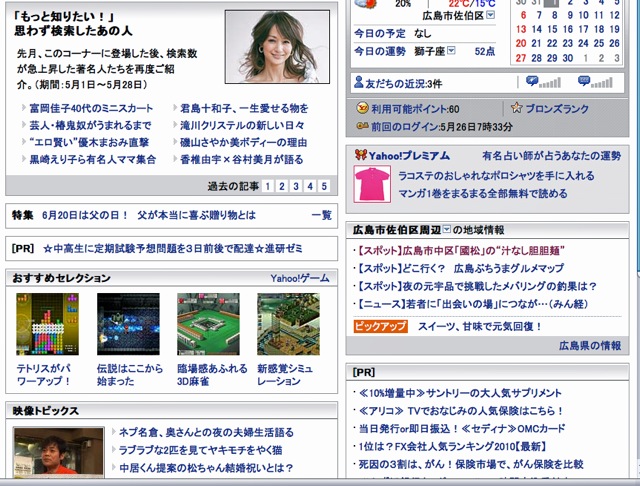Open ラコステのおしゃれなポロシャツ link
The image size is (640, 486).
click(x=496, y=175)
